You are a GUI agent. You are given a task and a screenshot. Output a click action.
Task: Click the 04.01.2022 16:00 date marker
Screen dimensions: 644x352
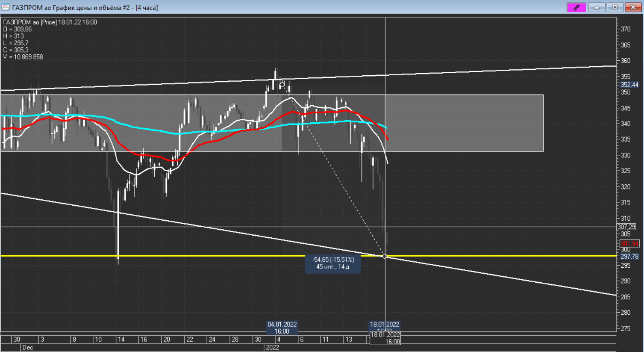282,328
